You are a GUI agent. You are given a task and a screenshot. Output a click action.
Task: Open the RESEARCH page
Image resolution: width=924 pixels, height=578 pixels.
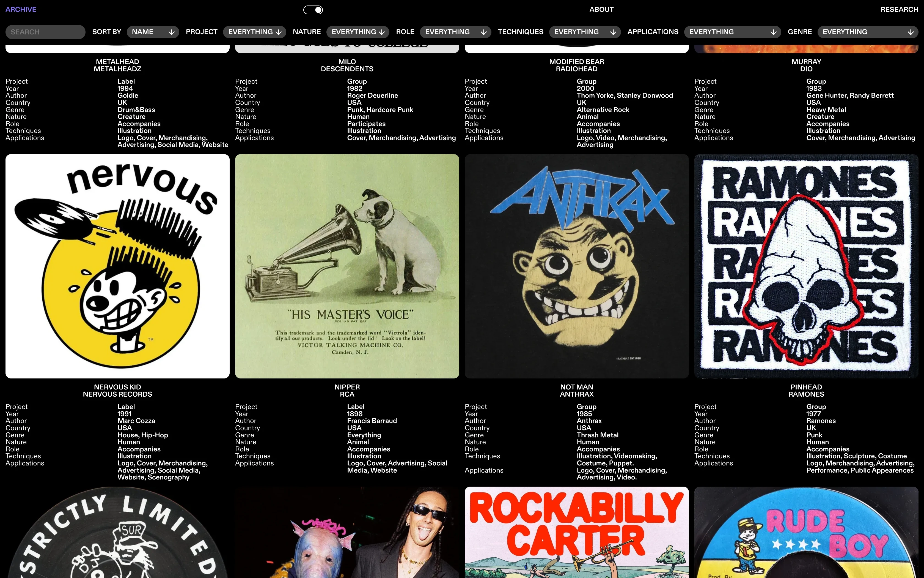899,10
